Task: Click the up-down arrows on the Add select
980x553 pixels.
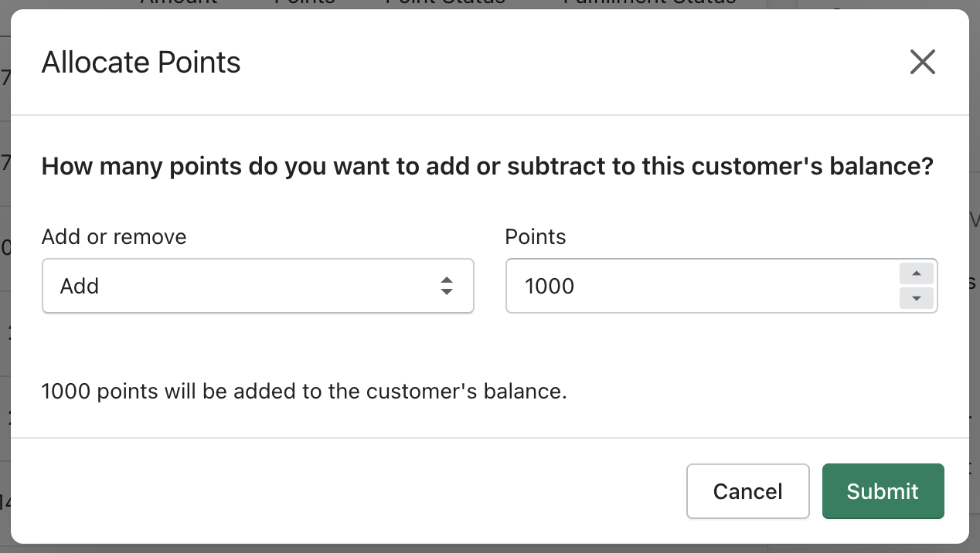Action: (446, 286)
